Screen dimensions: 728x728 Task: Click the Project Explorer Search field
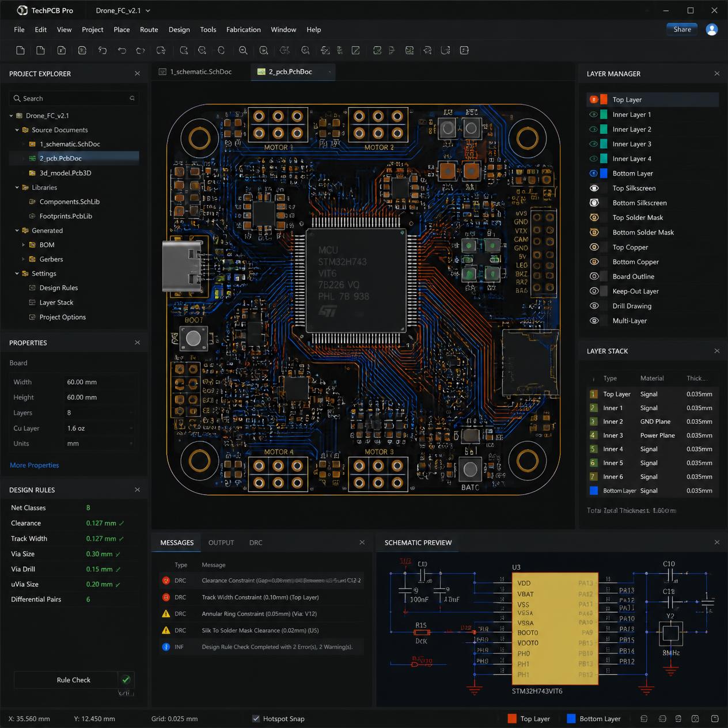[x=74, y=98]
